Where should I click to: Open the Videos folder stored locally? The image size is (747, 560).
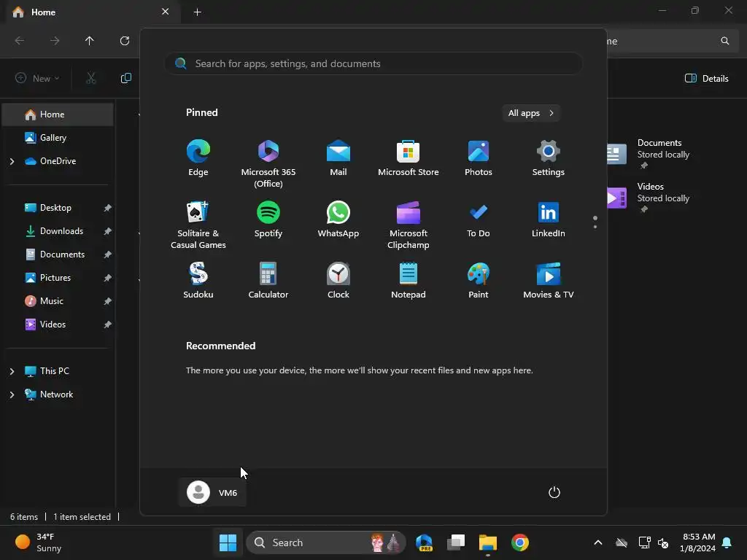(650, 197)
